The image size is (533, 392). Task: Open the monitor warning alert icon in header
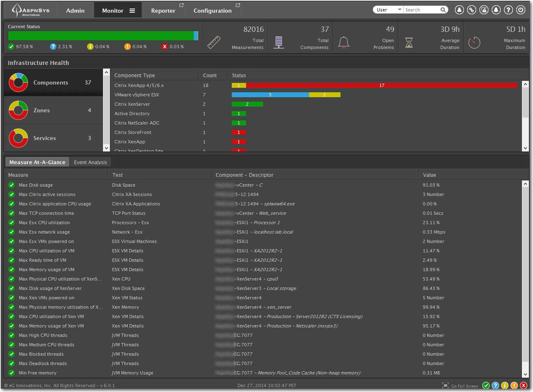[x=484, y=10]
